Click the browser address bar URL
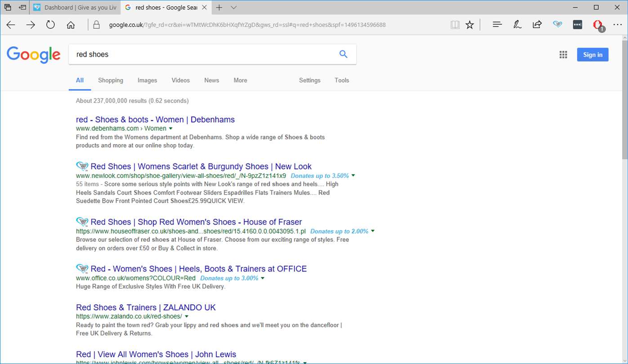Image resolution: width=628 pixels, height=364 pixels. click(247, 25)
